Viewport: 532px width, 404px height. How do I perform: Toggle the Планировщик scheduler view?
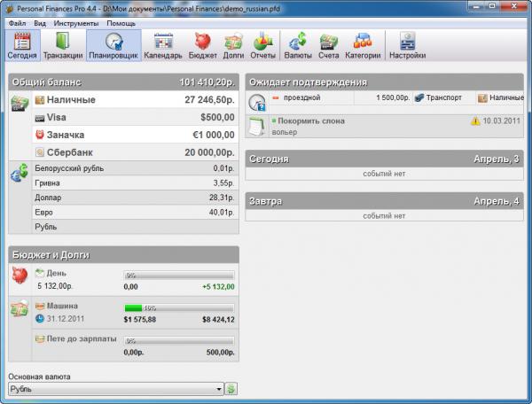(x=113, y=46)
